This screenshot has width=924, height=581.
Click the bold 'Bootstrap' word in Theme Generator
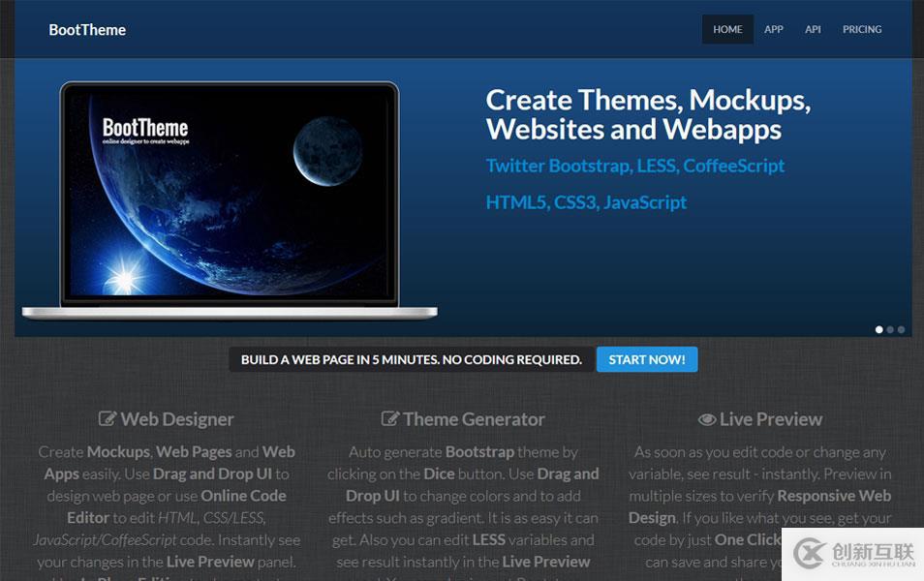tap(479, 452)
